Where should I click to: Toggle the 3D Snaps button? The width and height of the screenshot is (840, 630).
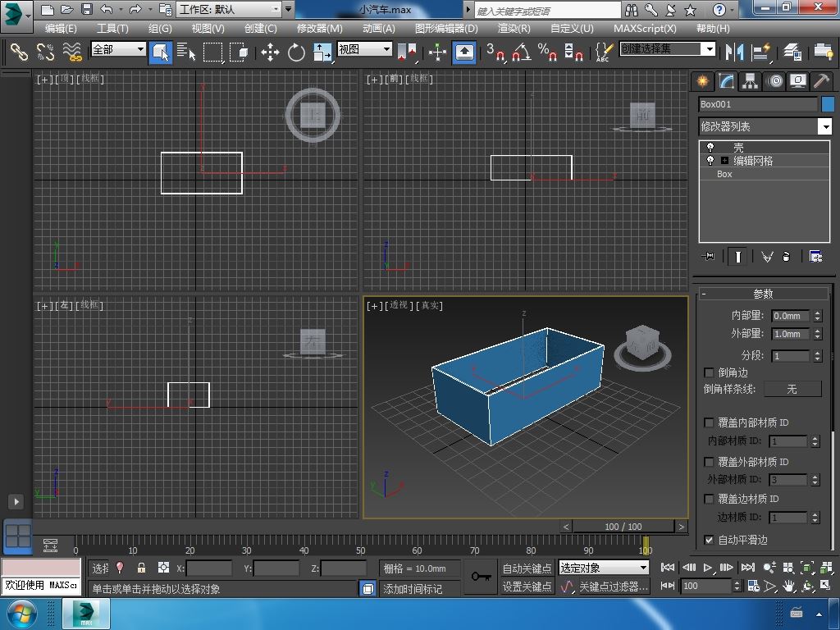(x=495, y=52)
